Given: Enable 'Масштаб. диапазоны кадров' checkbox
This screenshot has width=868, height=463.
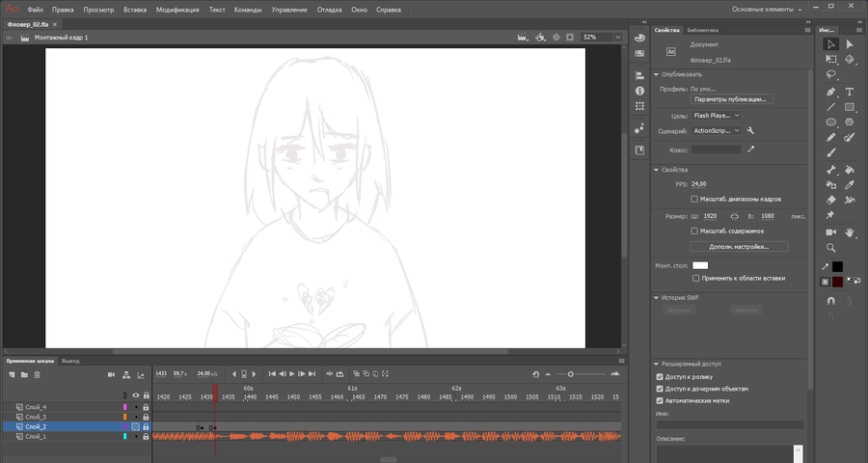Looking at the screenshot, I should 694,199.
